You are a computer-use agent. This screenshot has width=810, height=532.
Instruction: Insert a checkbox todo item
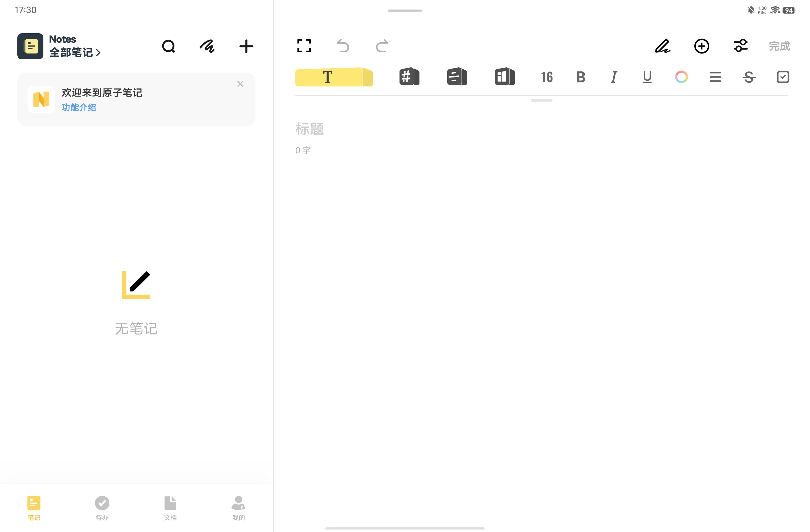pos(783,77)
